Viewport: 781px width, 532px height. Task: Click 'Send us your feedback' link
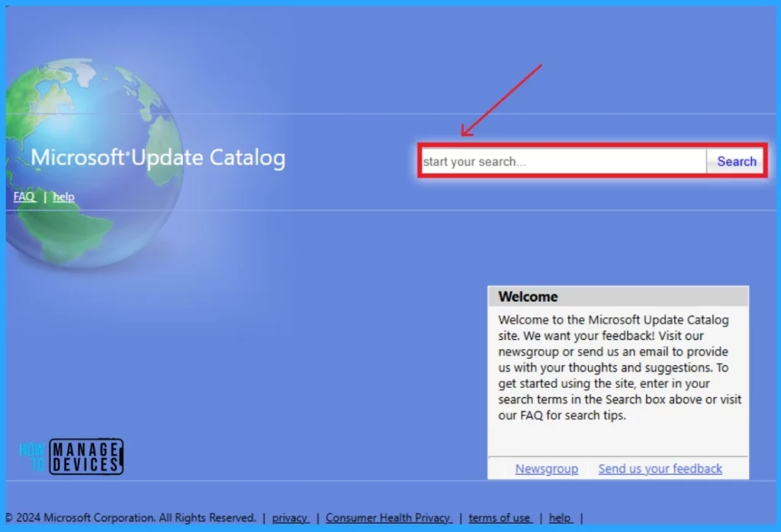(x=660, y=468)
